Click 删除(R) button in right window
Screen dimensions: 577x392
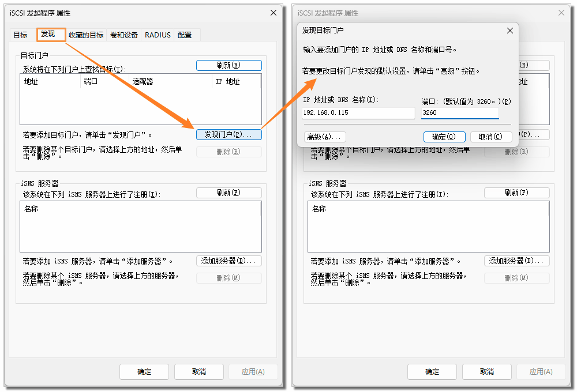(516, 152)
